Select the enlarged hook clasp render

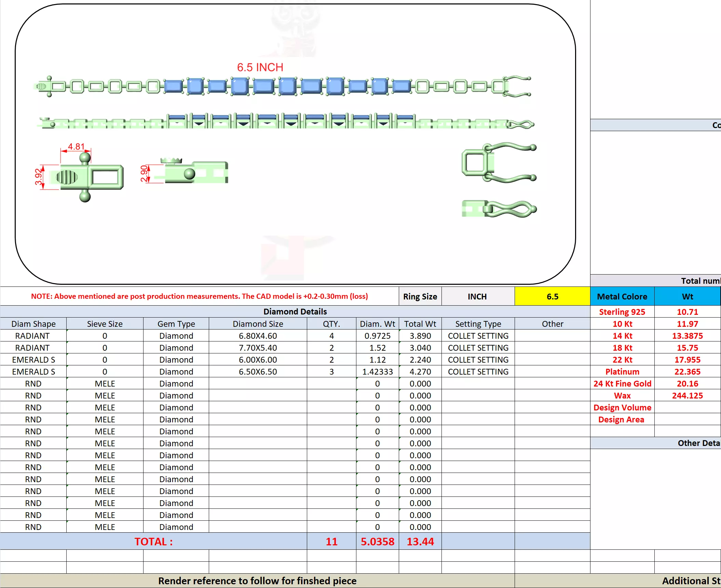tap(498, 163)
